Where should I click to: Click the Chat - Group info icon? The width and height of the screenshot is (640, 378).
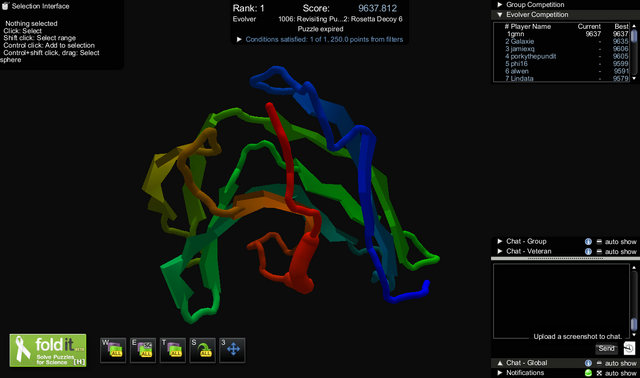click(x=588, y=242)
